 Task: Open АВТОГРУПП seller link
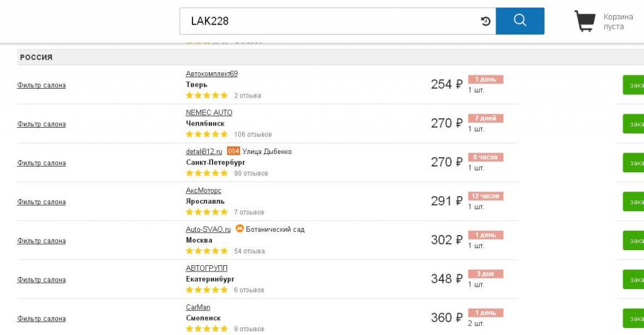click(x=206, y=268)
